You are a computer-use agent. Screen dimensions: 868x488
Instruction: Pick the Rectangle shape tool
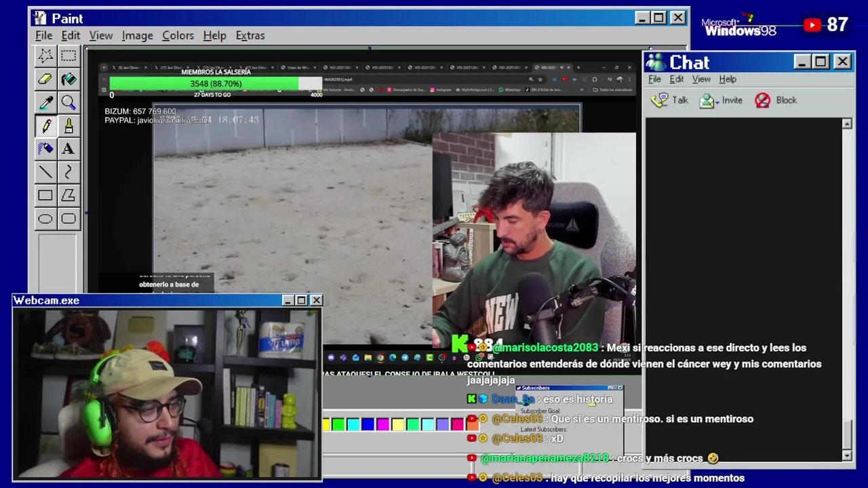click(45, 196)
